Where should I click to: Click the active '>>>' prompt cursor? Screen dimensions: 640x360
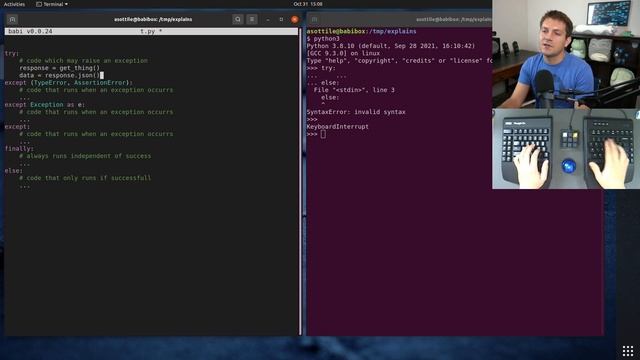323,134
